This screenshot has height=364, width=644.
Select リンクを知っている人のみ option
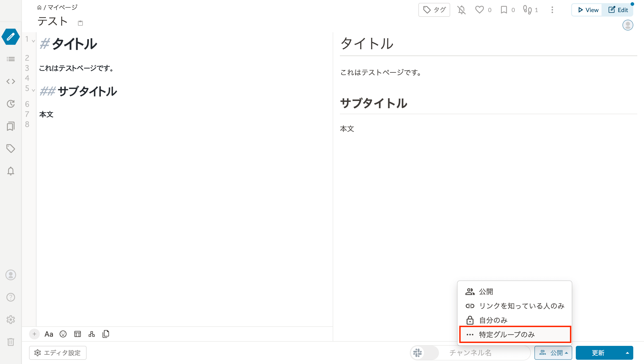515,306
